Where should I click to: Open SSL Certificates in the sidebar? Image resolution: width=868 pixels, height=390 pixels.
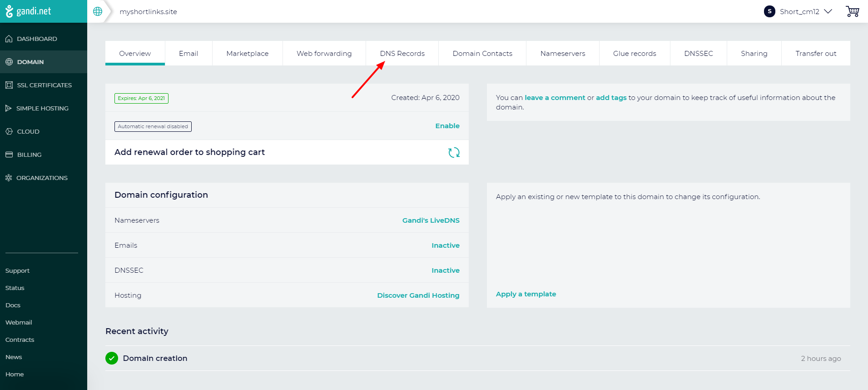44,85
